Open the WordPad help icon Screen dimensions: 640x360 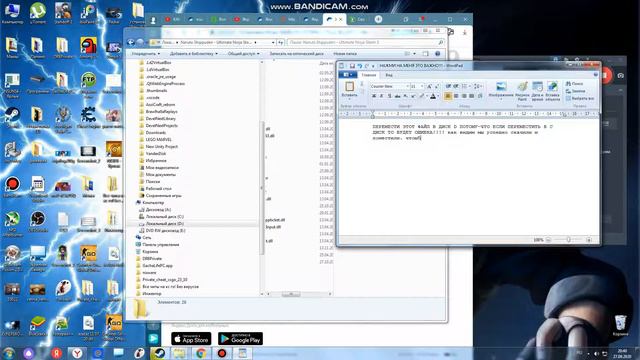click(596, 75)
